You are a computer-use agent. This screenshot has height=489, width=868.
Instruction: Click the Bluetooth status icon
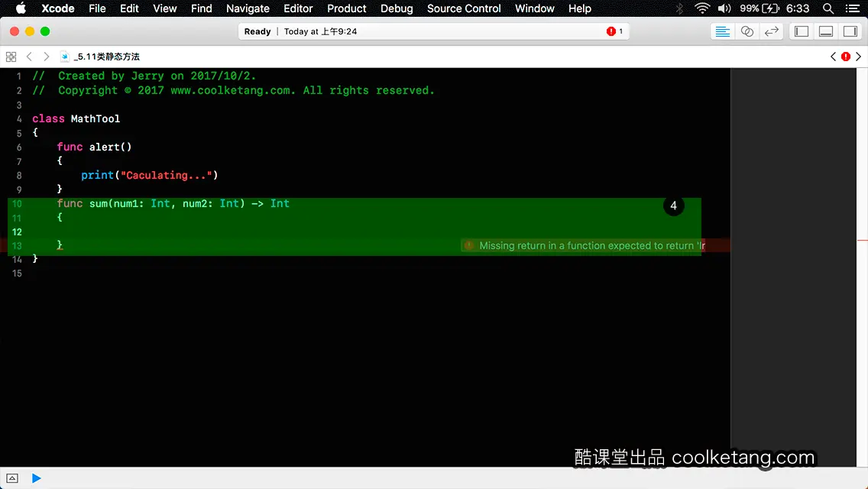(679, 8)
